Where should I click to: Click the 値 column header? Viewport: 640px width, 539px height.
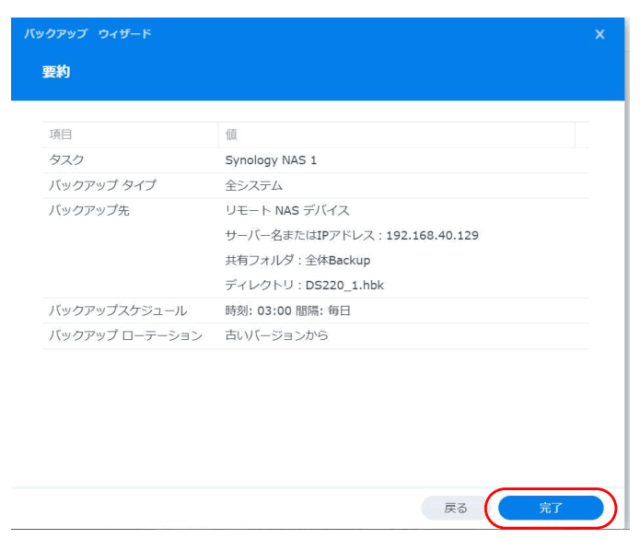(x=231, y=135)
